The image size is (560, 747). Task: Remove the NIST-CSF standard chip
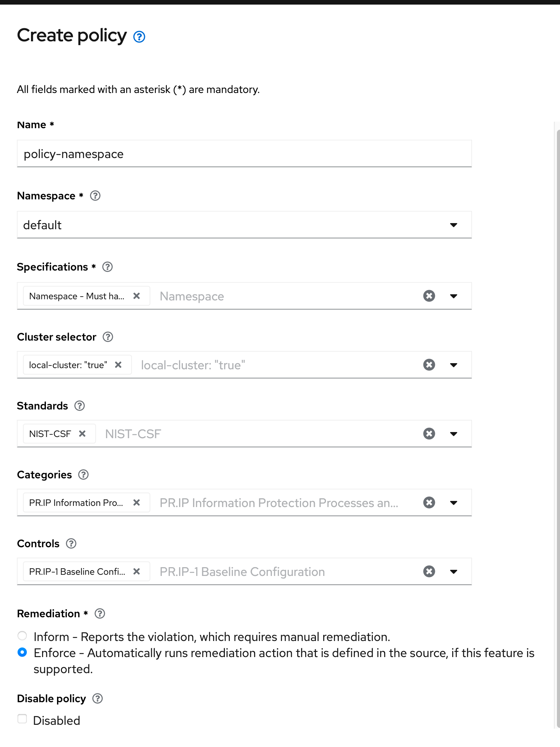[82, 434]
